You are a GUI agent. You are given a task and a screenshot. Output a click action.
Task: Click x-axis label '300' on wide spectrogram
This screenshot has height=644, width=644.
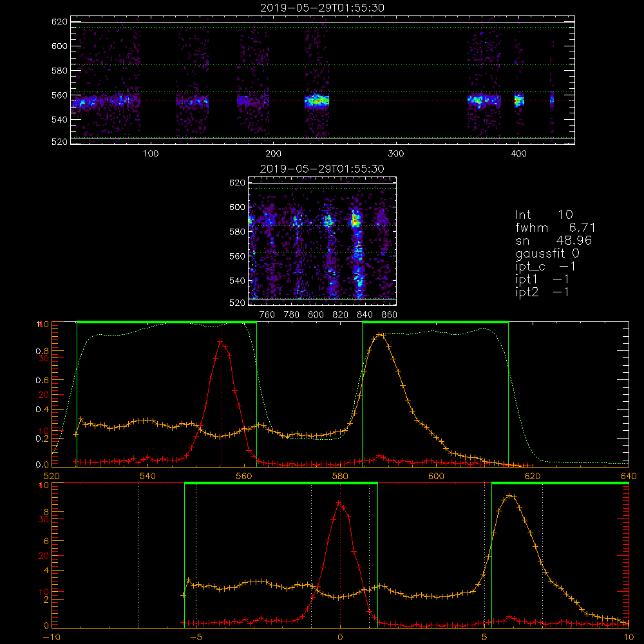tap(396, 154)
